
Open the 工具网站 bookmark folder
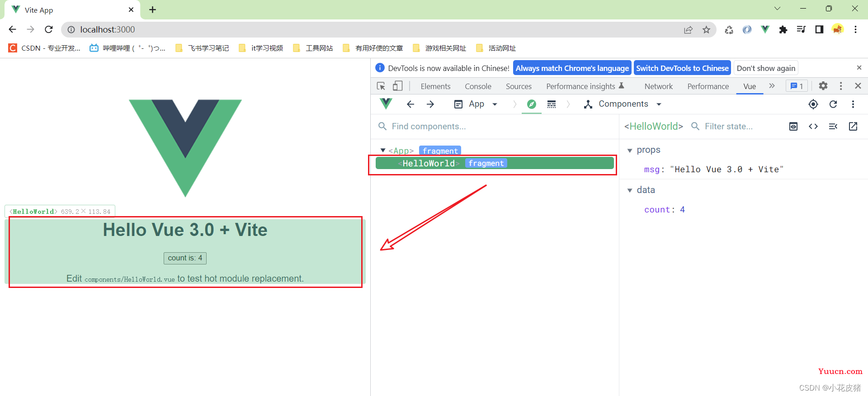coord(313,48)
